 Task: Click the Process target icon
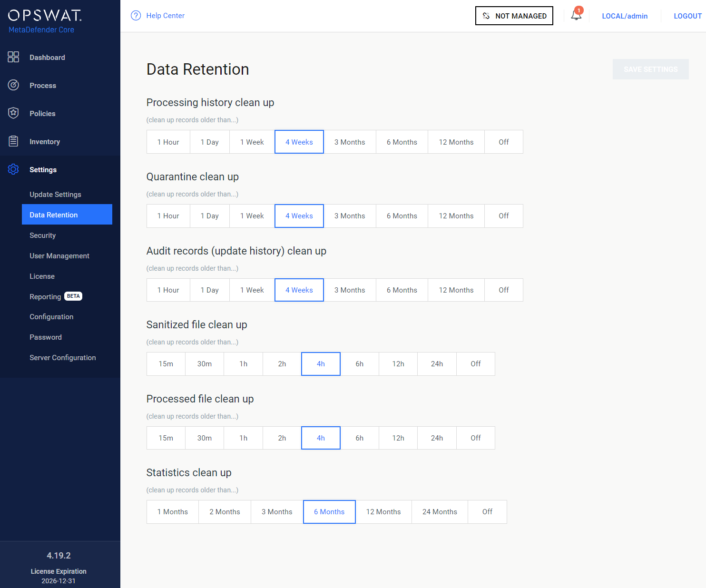click(13, 85)
